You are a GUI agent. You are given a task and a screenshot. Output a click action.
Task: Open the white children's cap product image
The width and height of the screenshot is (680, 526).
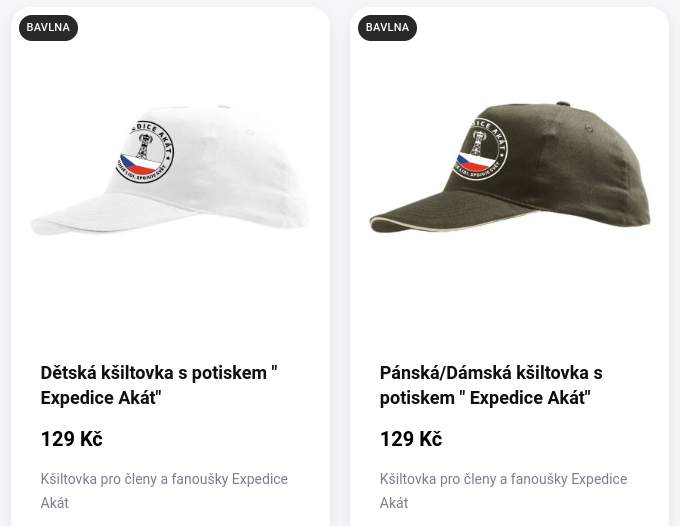[x=170, y=169]
